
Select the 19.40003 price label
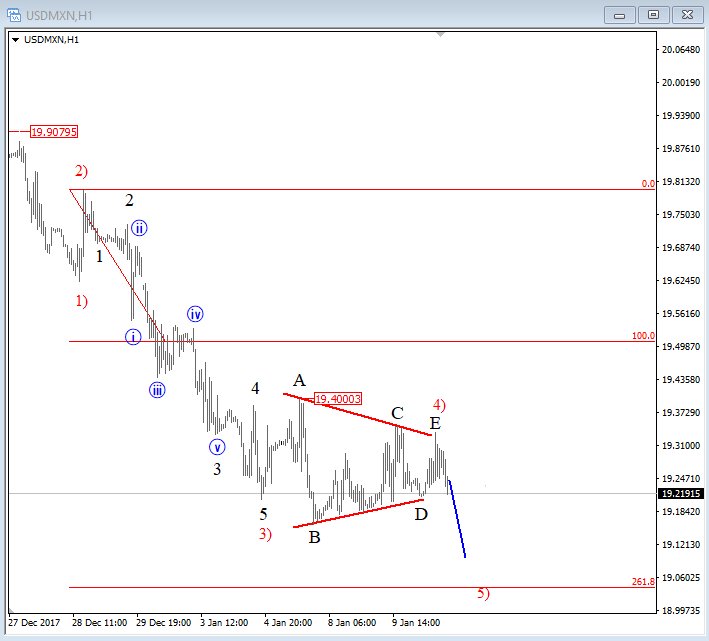pos(338,399)
